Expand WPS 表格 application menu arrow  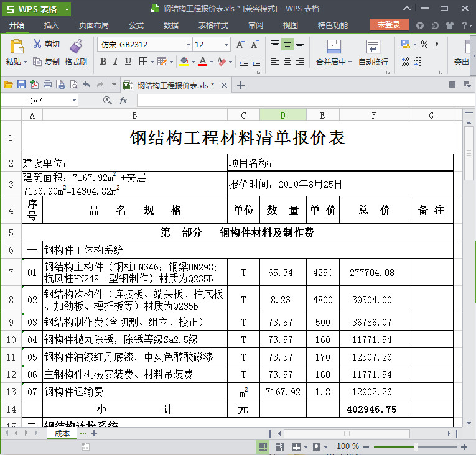click(67, 9)
